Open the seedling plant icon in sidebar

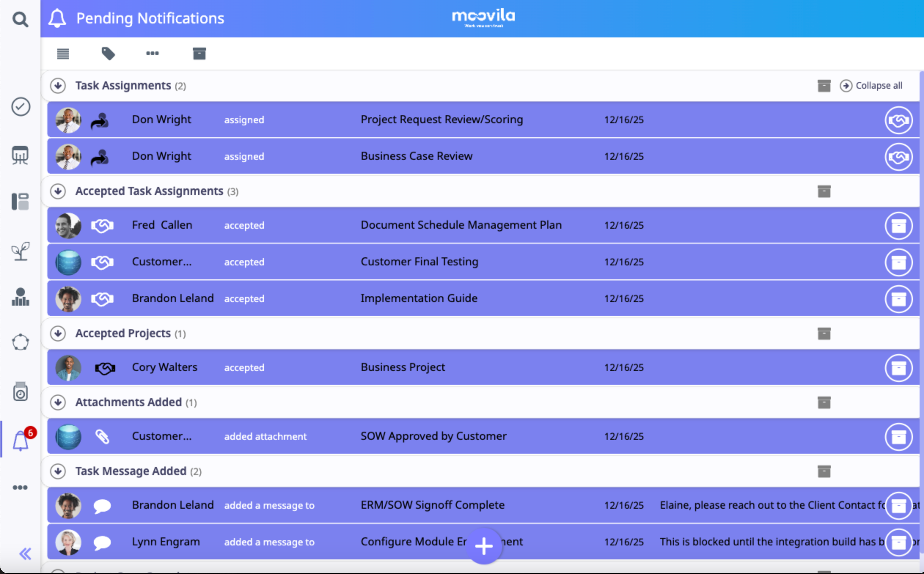tap(20, 251)
